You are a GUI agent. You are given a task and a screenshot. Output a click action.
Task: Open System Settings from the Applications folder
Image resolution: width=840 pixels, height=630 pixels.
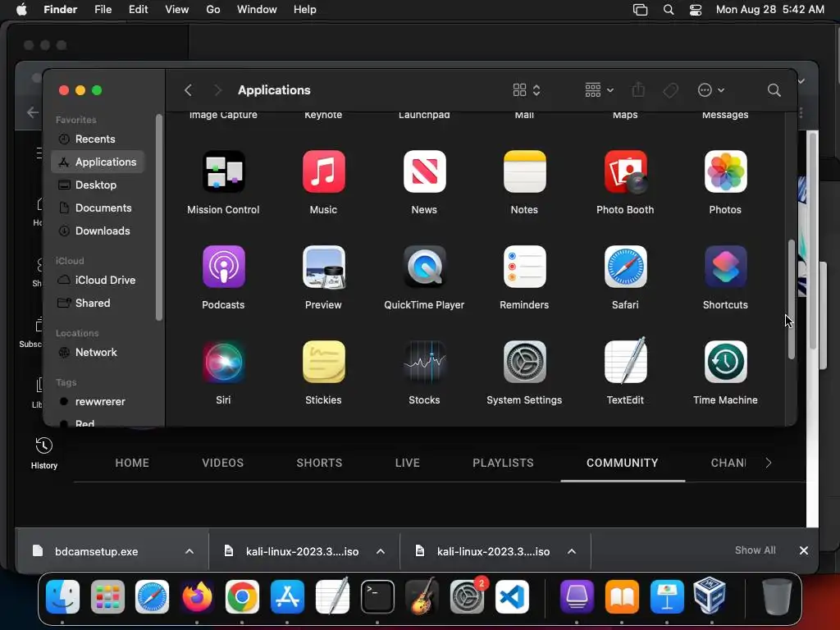coord(524,362)
